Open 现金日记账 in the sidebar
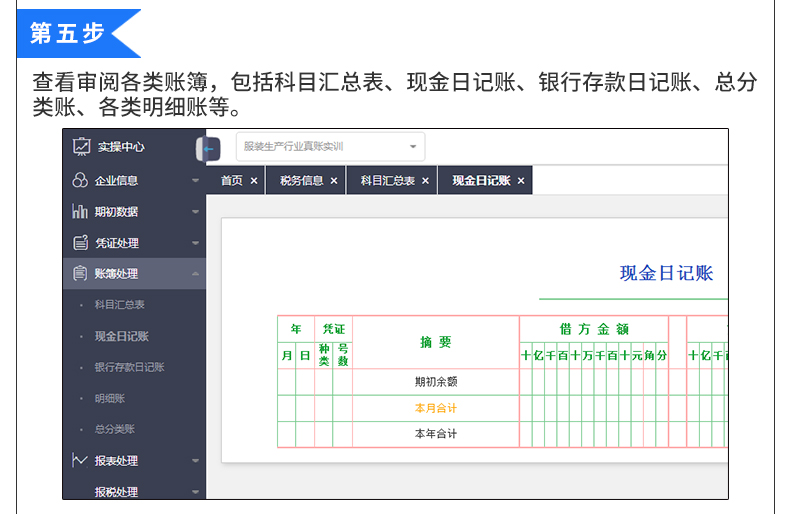The image size is (790, 514). 121,336
